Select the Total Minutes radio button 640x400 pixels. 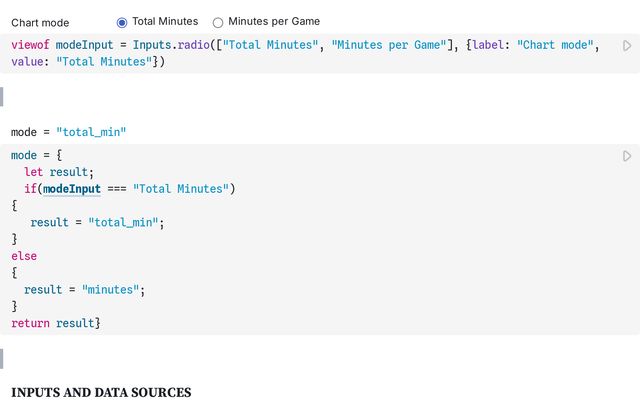122,22
